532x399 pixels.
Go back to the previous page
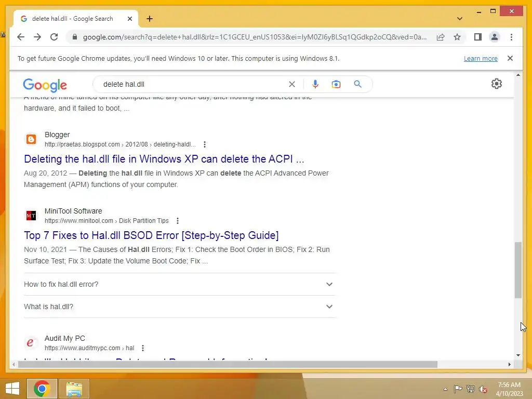click(x=21, y=37)
